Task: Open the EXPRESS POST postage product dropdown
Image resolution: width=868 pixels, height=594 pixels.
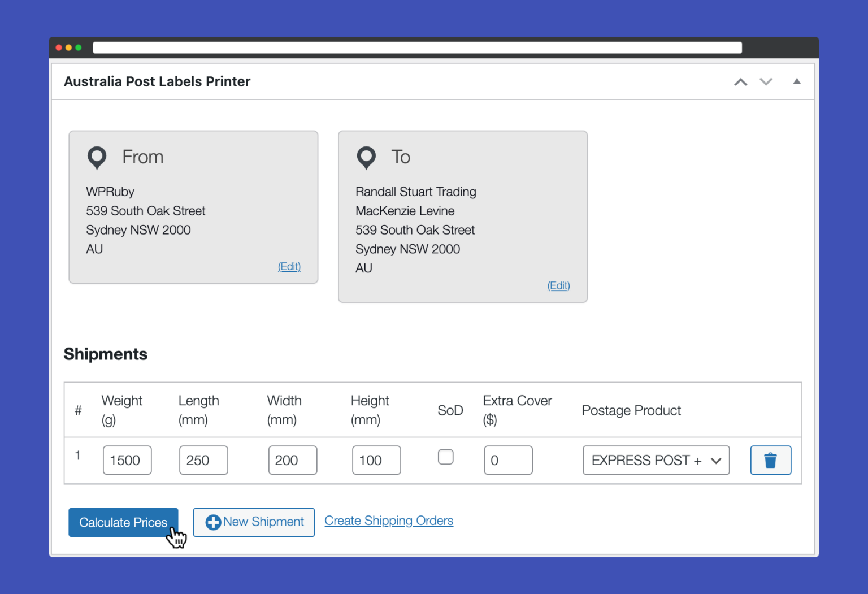Action: coord(656,460)
